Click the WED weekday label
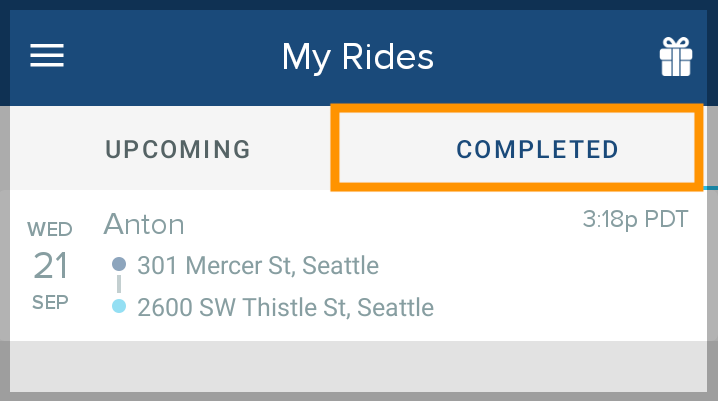 [50, 229]
